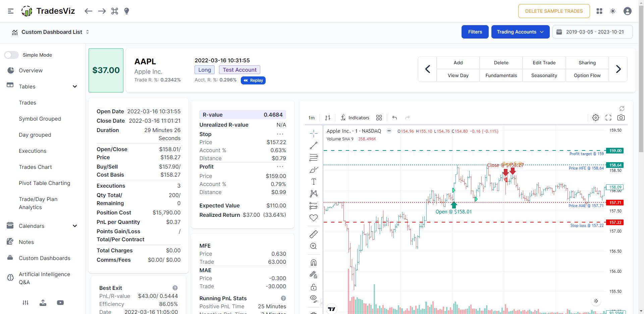644x314 pixels.
Task: Select the Fibonacci retracement tool
Action: pos(314,158)
